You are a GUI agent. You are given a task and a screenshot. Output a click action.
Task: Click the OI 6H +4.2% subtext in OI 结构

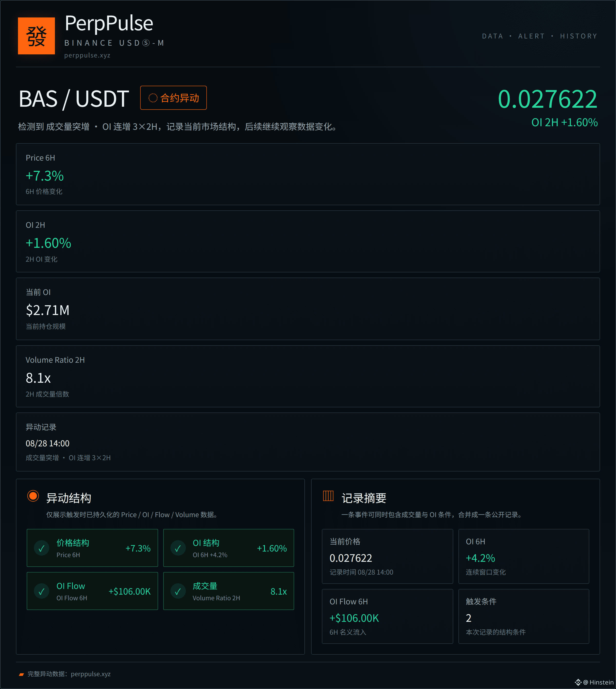(210, 555)
